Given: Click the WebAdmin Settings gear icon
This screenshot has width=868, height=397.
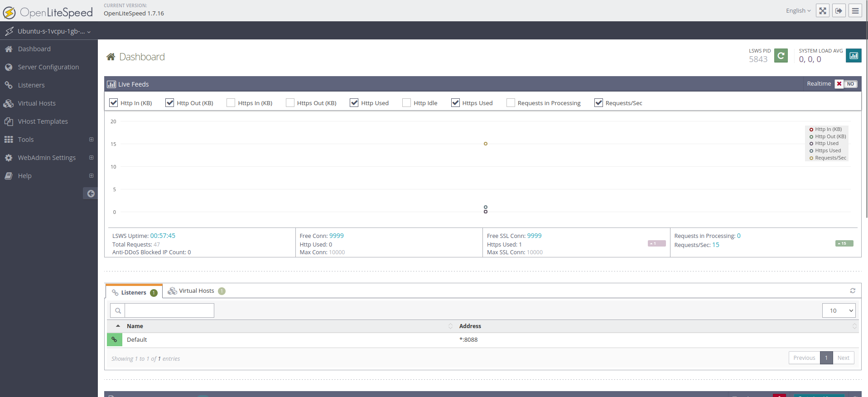Looking at the screenshot, I should coord(9,158).
